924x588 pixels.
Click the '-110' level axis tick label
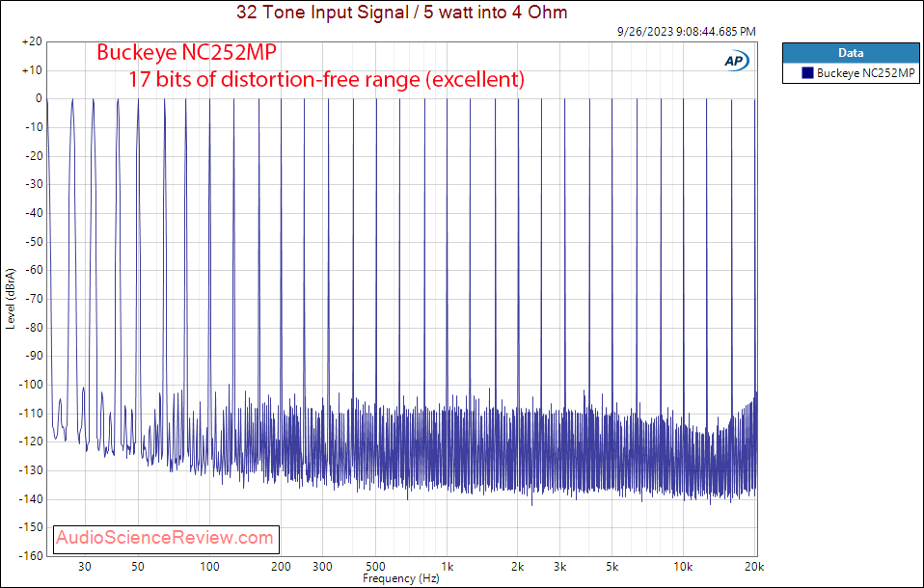click(31, 413)
